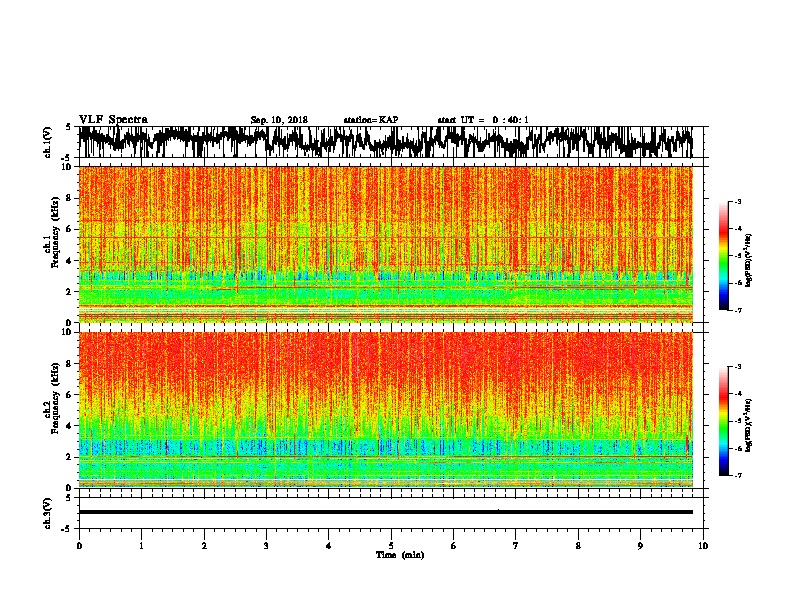792x612 pixels.
Task: Click the '-3' value on ch.2 colorbar
Action: point(737,367)
